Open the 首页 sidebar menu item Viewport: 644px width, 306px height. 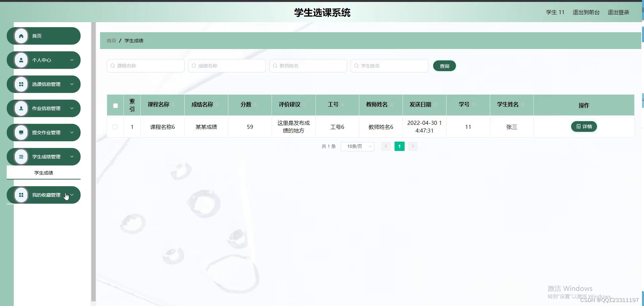click(44, 36)
